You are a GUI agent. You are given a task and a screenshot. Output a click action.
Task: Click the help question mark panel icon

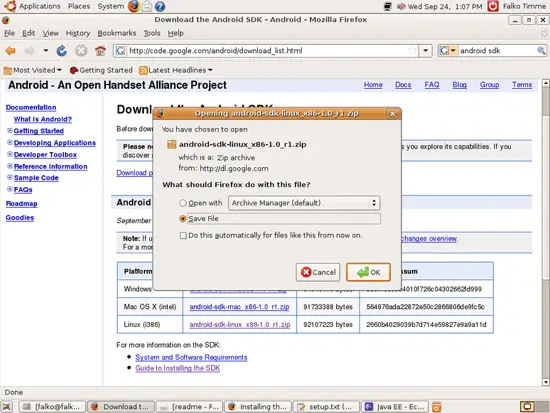coord(160,6)
